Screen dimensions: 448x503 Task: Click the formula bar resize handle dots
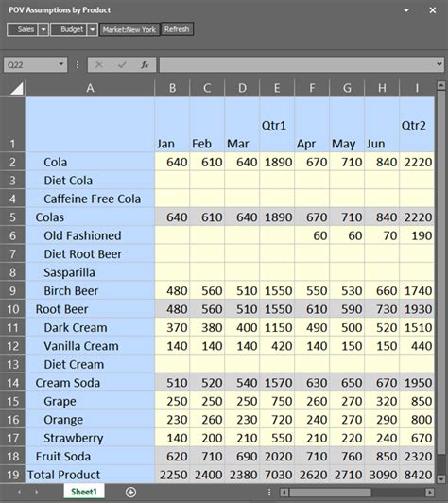(x=78, y=65)
